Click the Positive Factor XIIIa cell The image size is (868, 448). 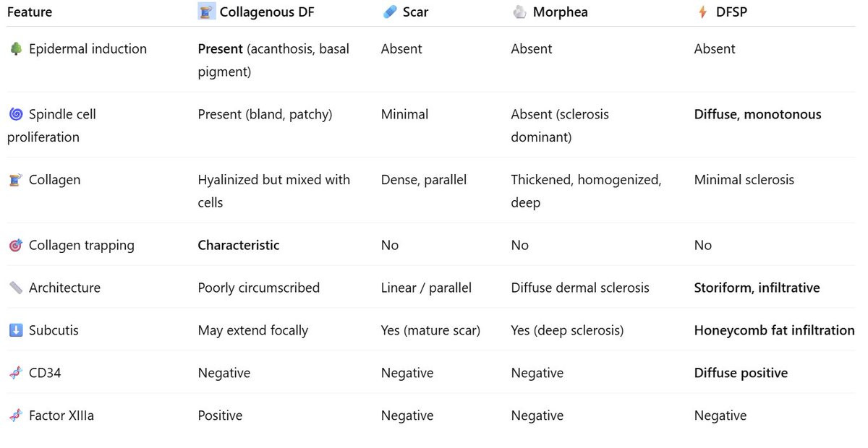(220, 415)
